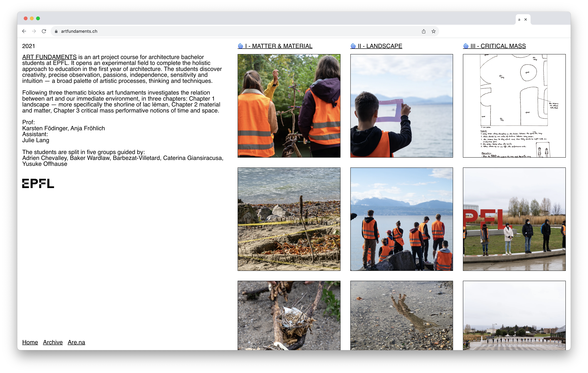Viewport: 588px width, 373px height.
Task: Bookmark page with the star icon
Action: click(x=433, y=31)
